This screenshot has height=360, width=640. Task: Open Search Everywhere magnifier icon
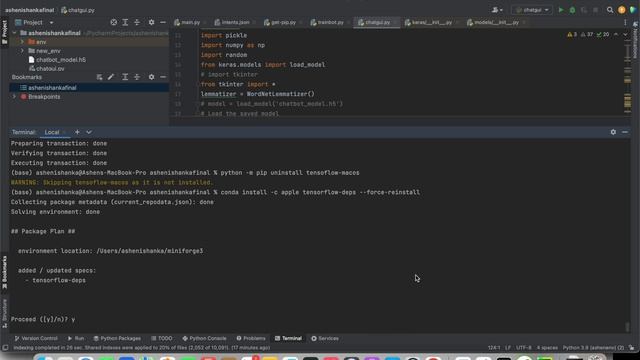pos(610,10)
